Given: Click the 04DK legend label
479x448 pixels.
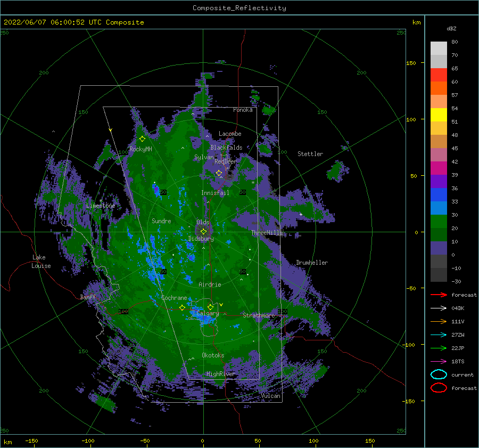Looking at the screenshot, I should click(x=458, y=308).
